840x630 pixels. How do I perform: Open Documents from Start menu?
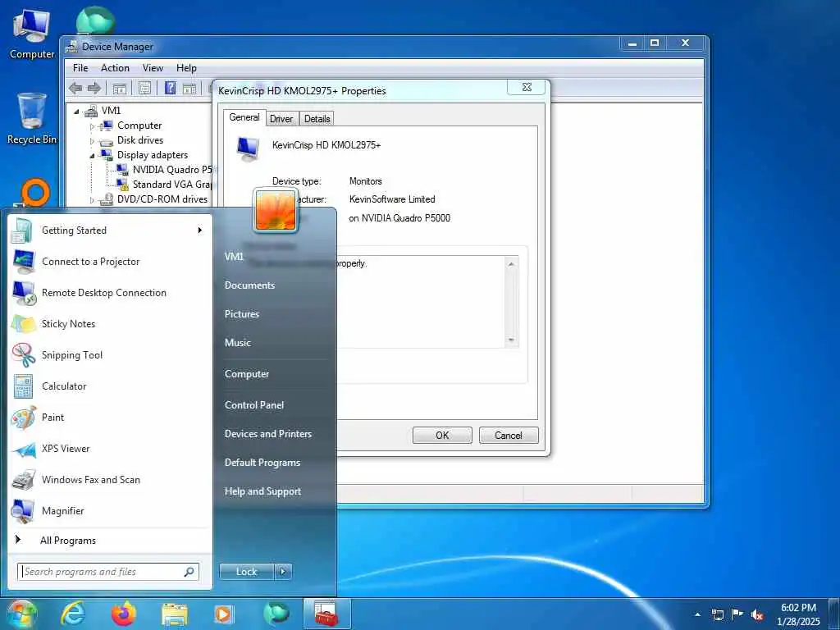[249, 285]
